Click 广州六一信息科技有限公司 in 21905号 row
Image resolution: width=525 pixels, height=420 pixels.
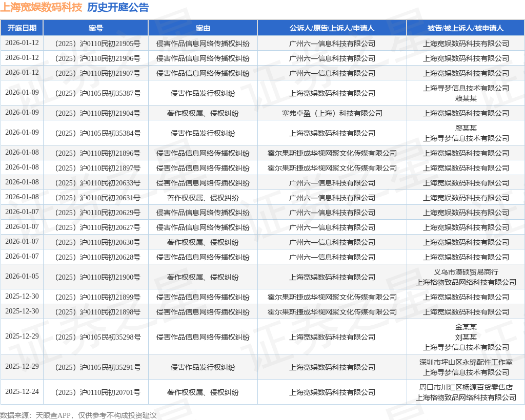(x=332, y=44)
